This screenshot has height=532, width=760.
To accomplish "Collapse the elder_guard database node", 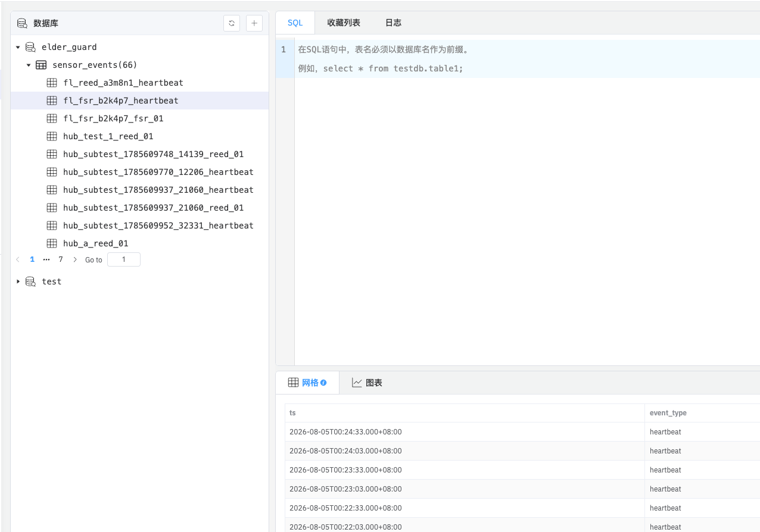I will [x=18, y=47].
